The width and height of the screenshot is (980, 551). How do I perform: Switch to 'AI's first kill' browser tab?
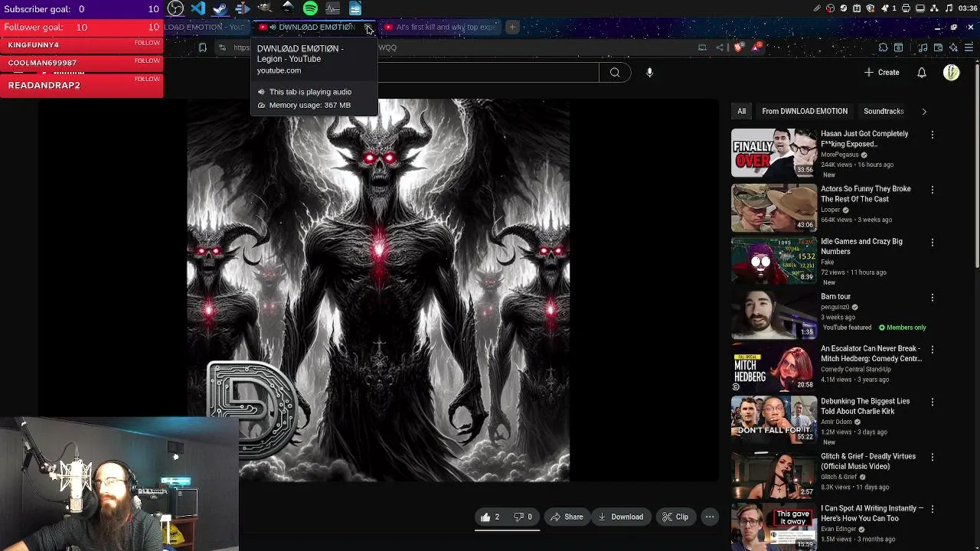pyautogui.click(x=441, y=27)
